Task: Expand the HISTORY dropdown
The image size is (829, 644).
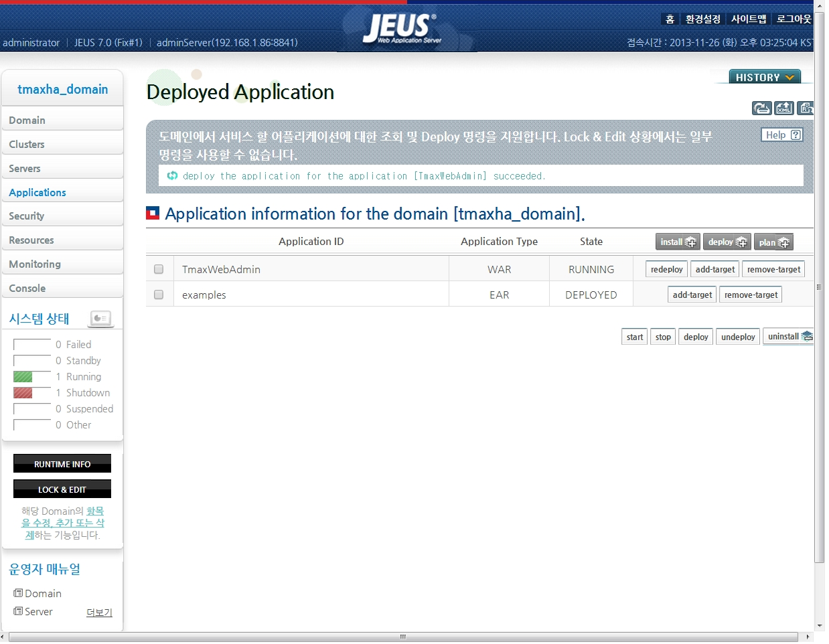Action: pos(765,77)
